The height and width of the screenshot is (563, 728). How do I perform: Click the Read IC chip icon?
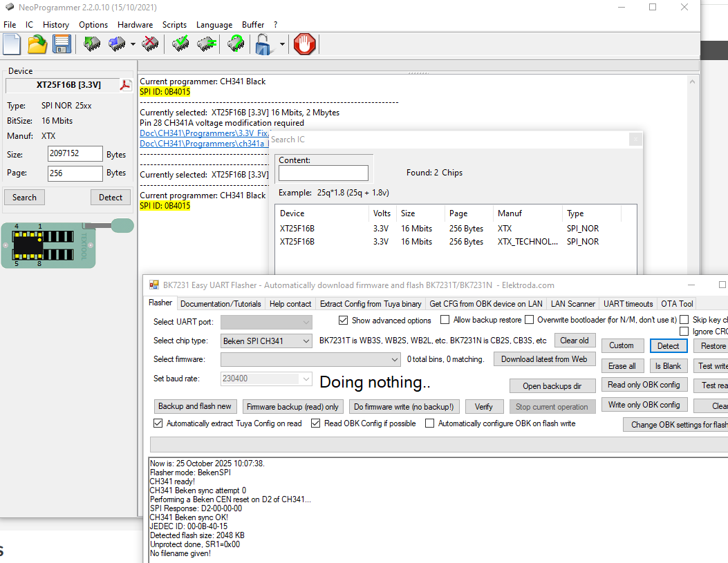[92, 45]
